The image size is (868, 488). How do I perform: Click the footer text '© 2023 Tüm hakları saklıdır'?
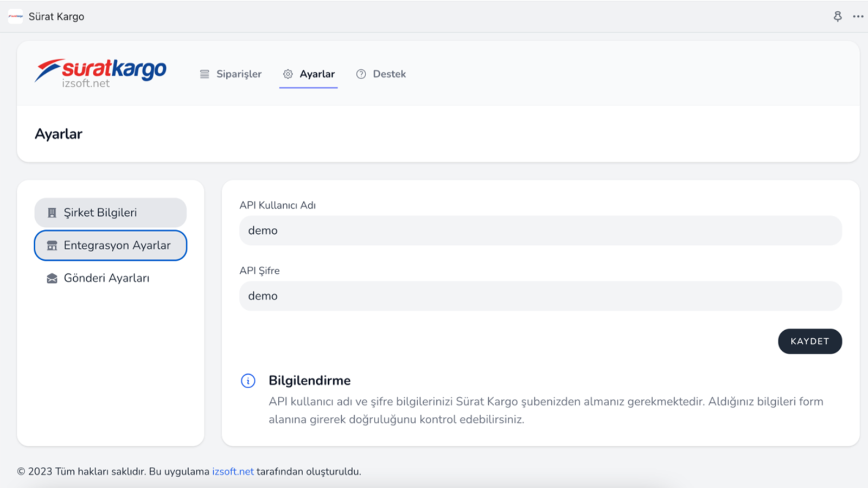(81, 471)
